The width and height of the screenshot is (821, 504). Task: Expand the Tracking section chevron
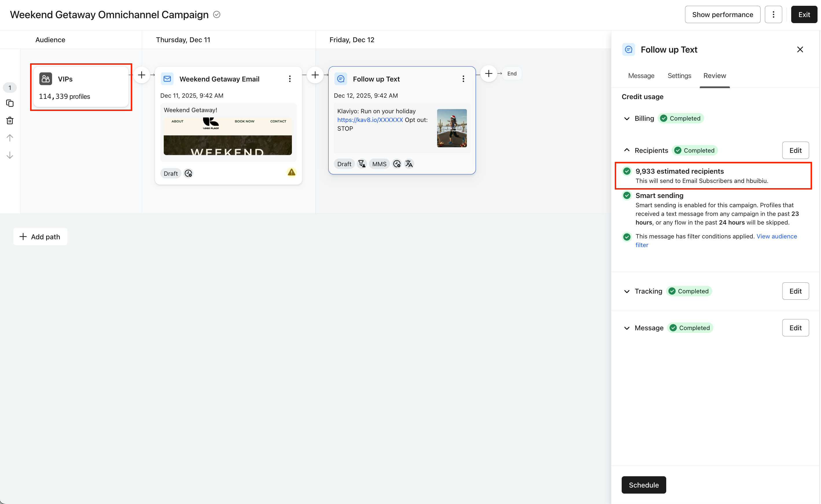(x=627, y=291)
